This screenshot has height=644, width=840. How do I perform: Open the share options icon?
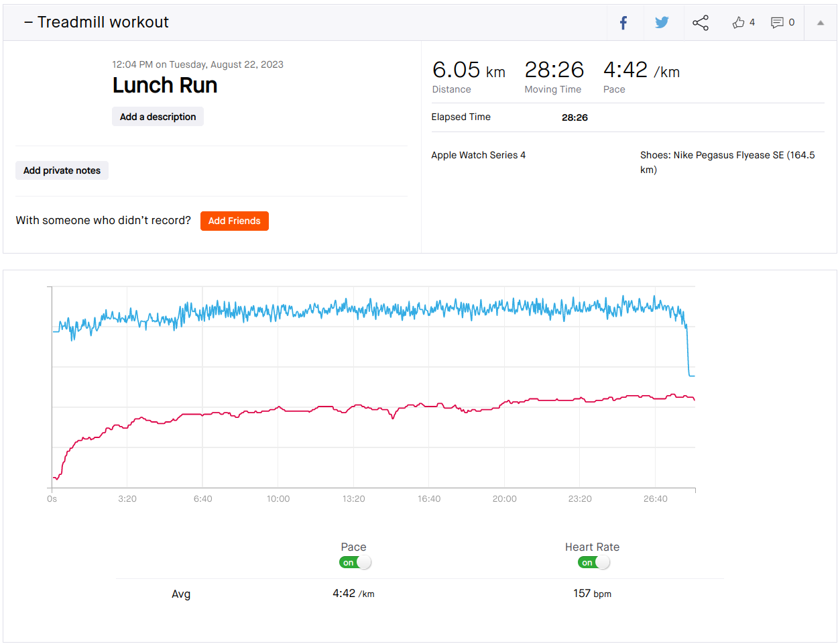[701, 23]
